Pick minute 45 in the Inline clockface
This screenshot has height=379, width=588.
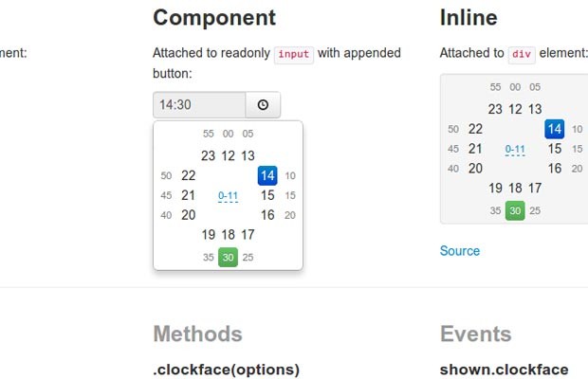tap(453, 149)
